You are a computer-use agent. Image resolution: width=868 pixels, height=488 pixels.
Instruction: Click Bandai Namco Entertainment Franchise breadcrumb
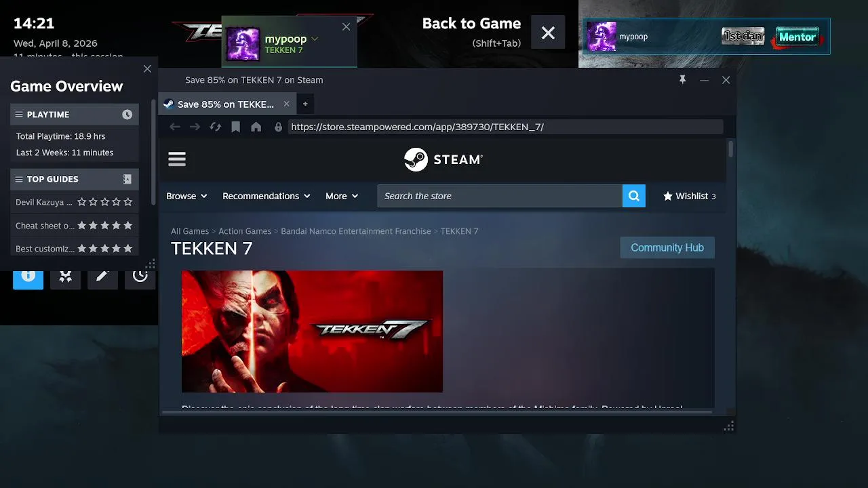pos(356,231)
